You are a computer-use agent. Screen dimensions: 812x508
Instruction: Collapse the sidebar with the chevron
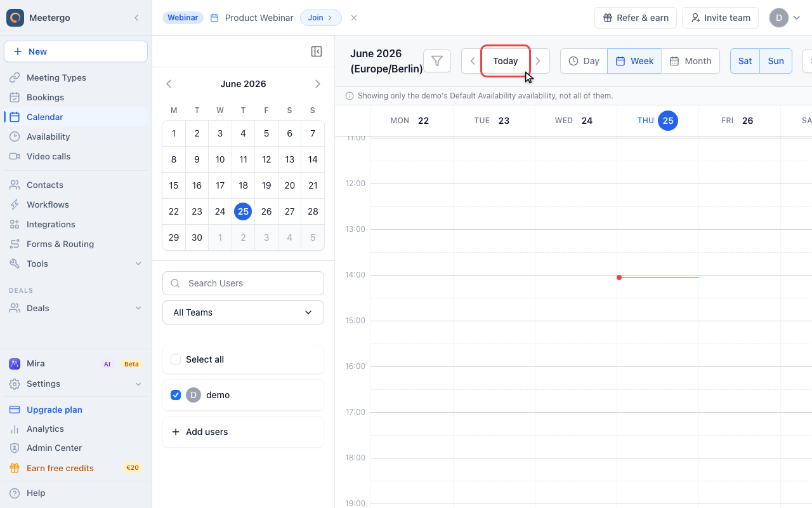[136, 18]
